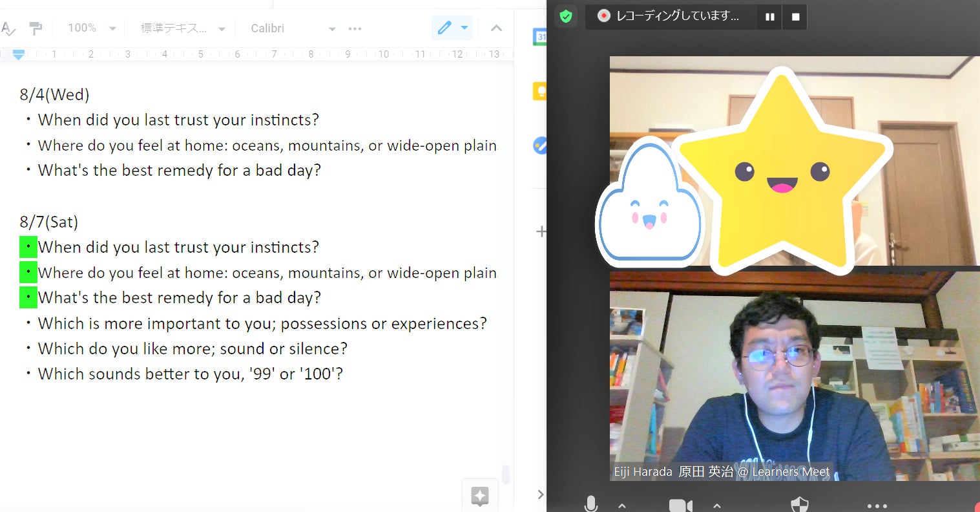Screen dimensions: 980x512
Task: Open the editing mode pencil menu
Action: point(452,28)
